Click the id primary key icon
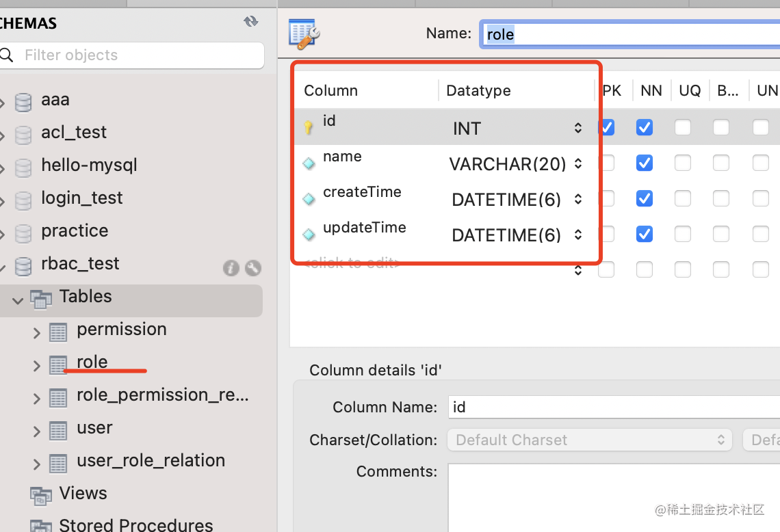The height and width of the screenshot is (532, 780). click(x=309, y=127)
